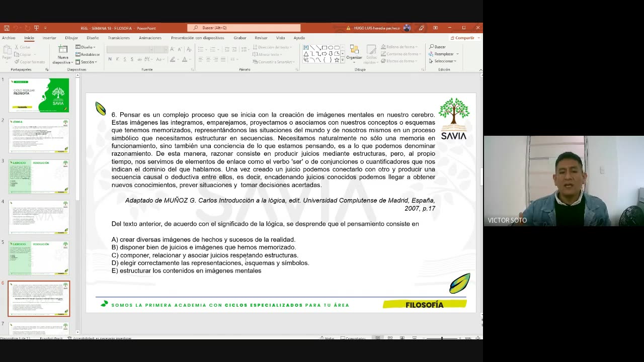Switch to the Presentación con diapositivas tab

click(x=198, y=38)
